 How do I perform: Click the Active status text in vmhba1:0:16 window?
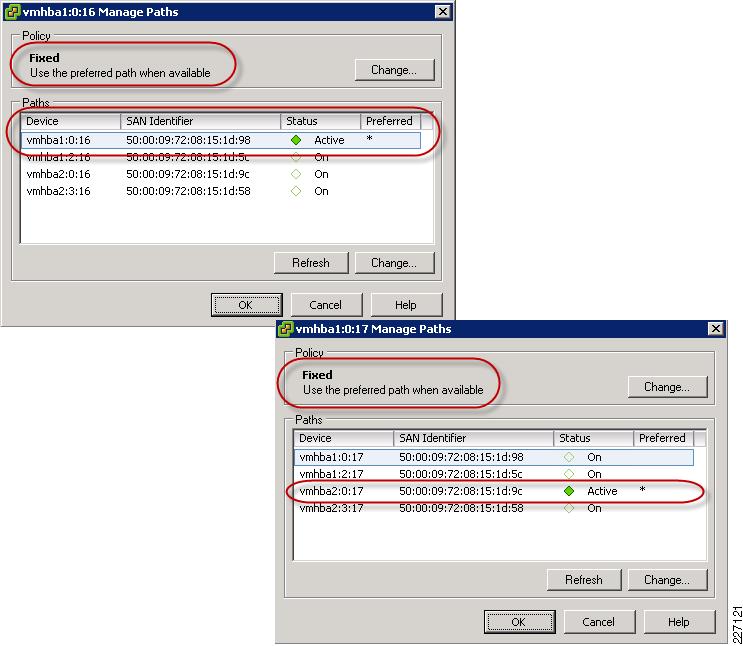pos(329,140)
